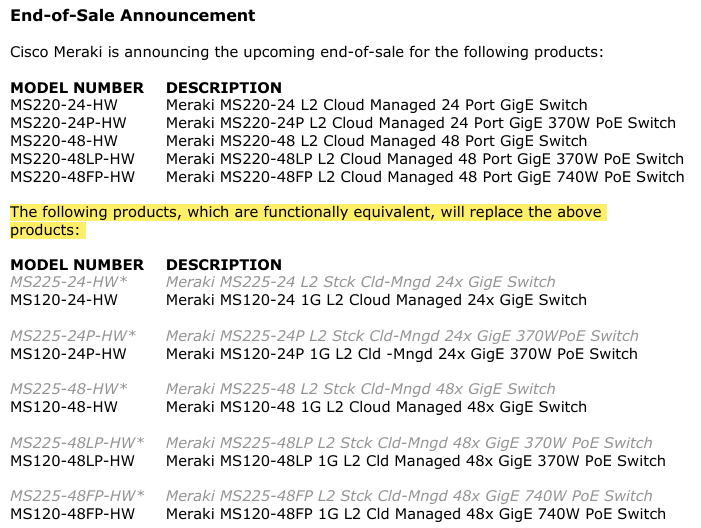
Task: Click the yellow highlighted replacement sentence
Action: point(306,213)
